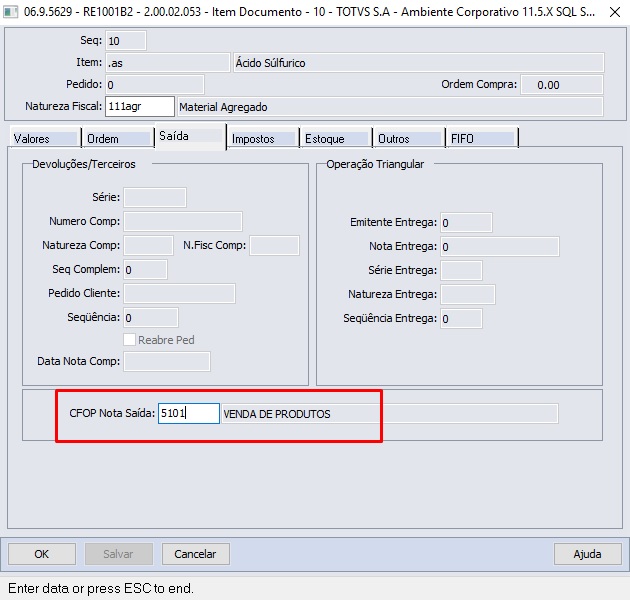Click the Nota Entrega field
The width and height of the screenshot is (630, 600).
[x=500, y=246]
